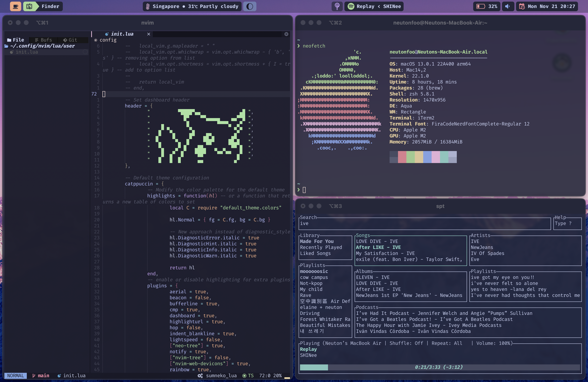Click the Spotify icon beside Replay

pyautogui.click(x=351, y=6)
